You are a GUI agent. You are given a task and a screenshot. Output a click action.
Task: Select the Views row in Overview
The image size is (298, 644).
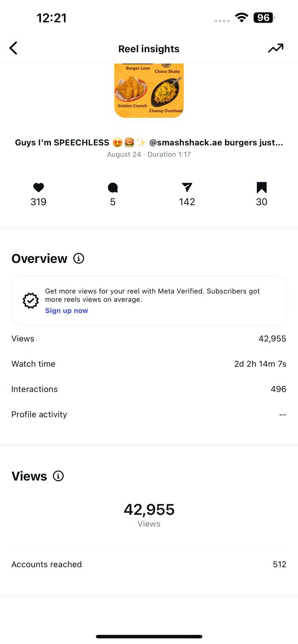point(149,339)
